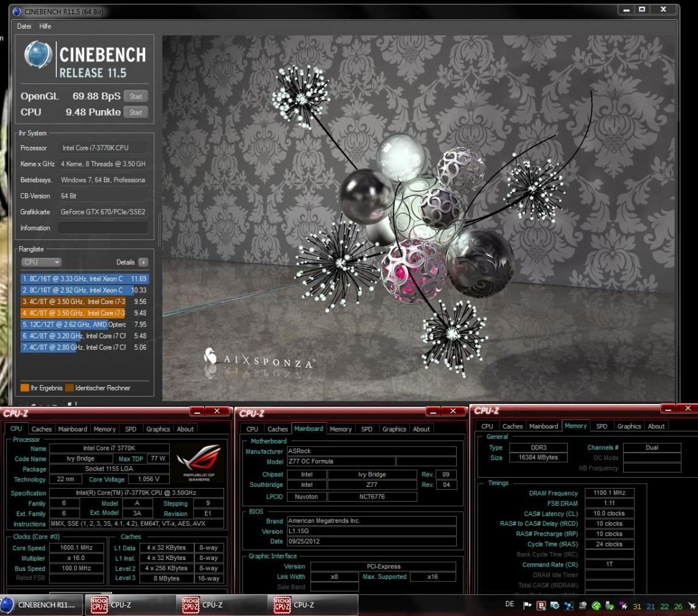The height and width of the screenshot is (616, 698).
Task: Open Graphics tab in CPU-Z CPU window
Action: tap(158, 429)
